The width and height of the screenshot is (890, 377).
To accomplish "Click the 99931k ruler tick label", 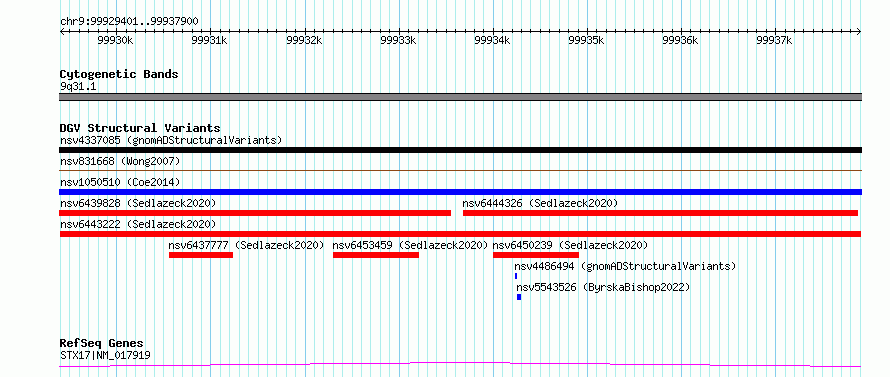I will tap(209, 40).
